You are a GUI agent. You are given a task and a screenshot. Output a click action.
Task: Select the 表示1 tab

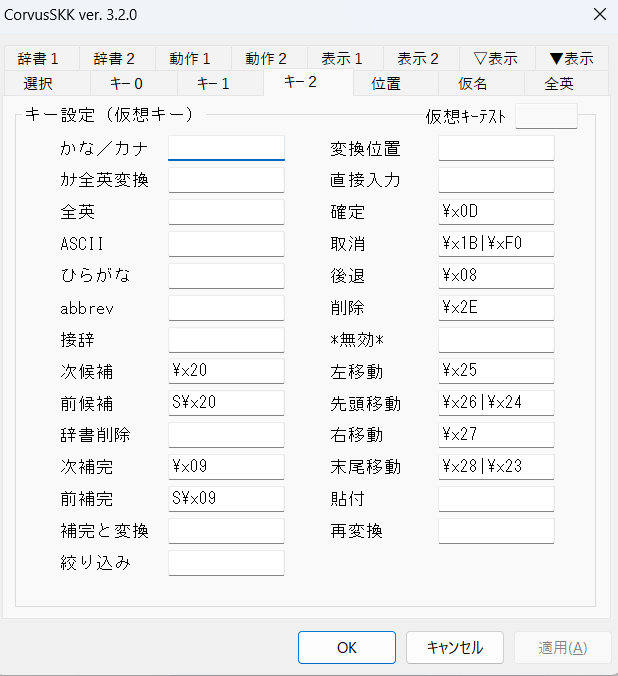click(345, 58)
